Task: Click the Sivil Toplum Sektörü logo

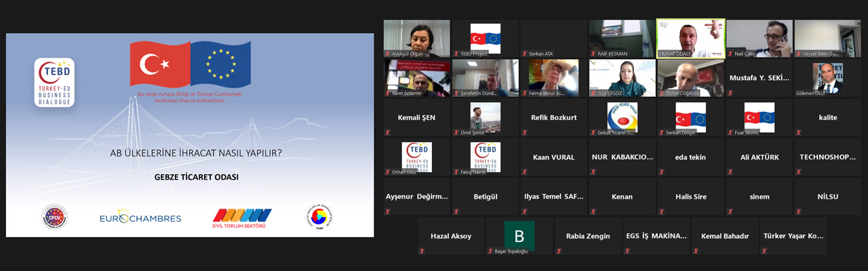Action: coord(242,217)
